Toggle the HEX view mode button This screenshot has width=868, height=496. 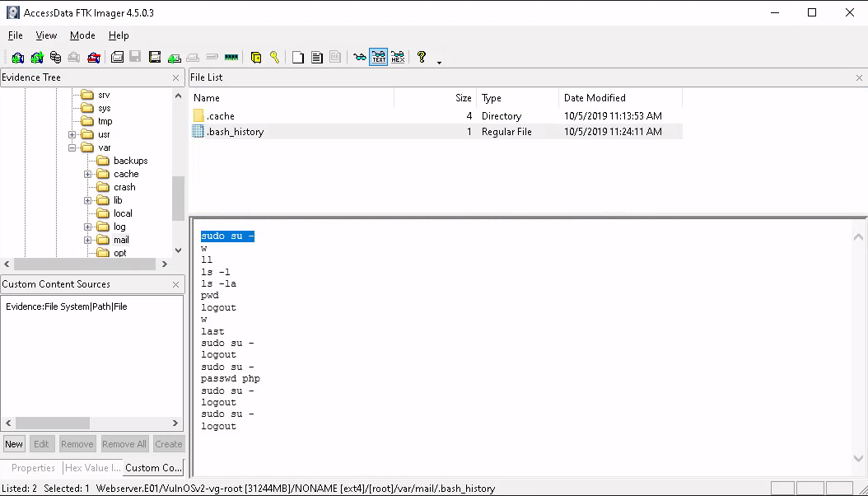398,57
